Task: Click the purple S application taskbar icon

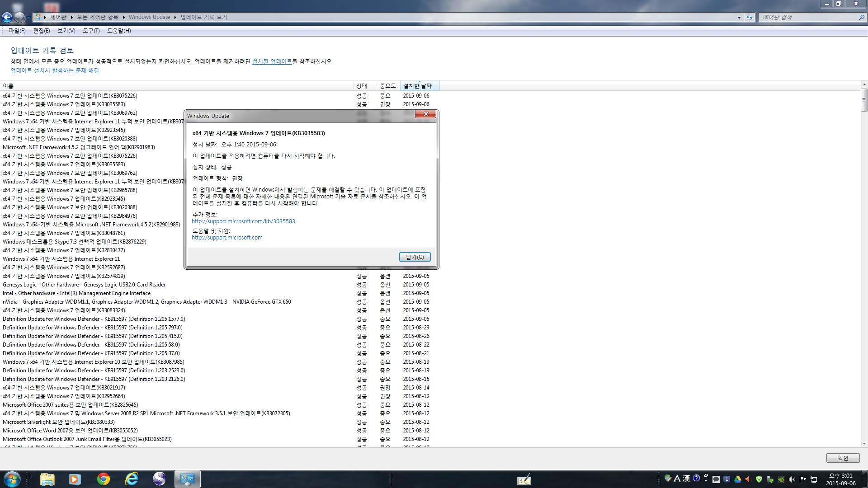Action: 159,479
